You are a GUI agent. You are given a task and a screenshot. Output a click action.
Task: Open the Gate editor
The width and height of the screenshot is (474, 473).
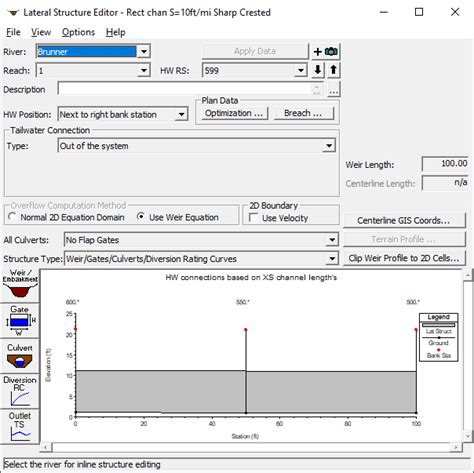point(20,321)
